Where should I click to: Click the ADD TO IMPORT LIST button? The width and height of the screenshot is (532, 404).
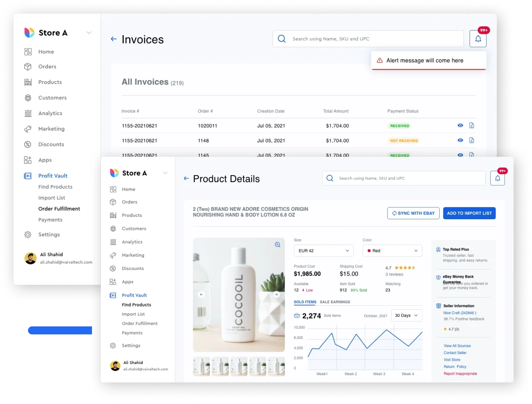click(469, 213)
